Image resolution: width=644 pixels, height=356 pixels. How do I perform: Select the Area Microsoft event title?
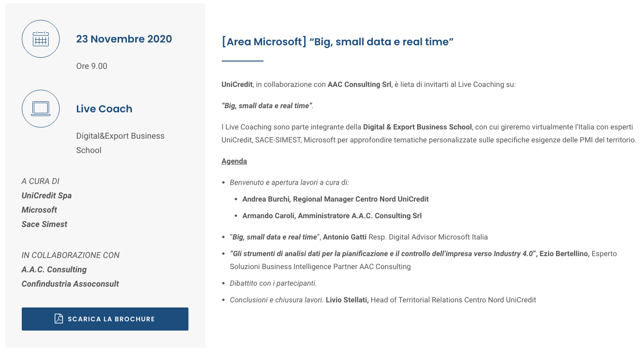pos(338,42)
